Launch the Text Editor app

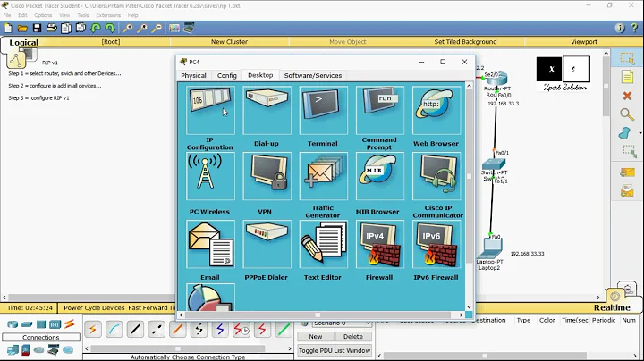[x=323, y=244]
